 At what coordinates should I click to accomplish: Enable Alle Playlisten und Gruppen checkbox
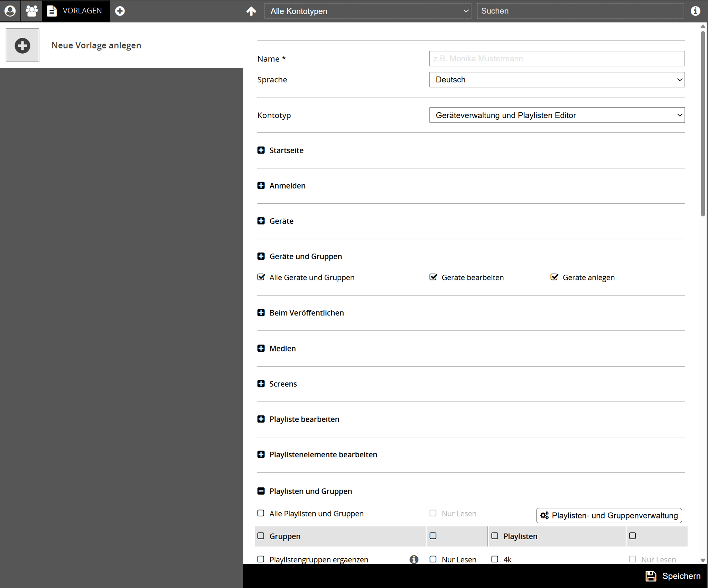(261, 513)
